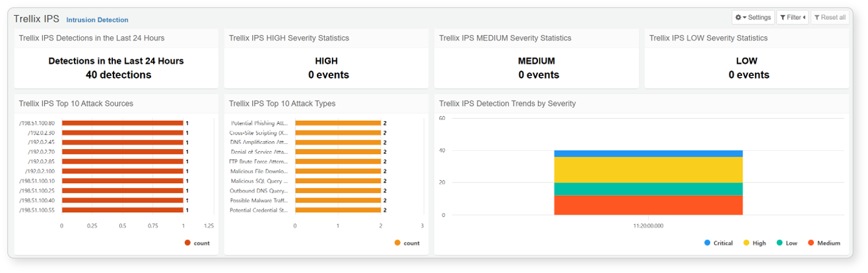The width and height of the screenshot is (868, 273).
Task: Toggle the Critical series in legend
Action: (719, 243)
